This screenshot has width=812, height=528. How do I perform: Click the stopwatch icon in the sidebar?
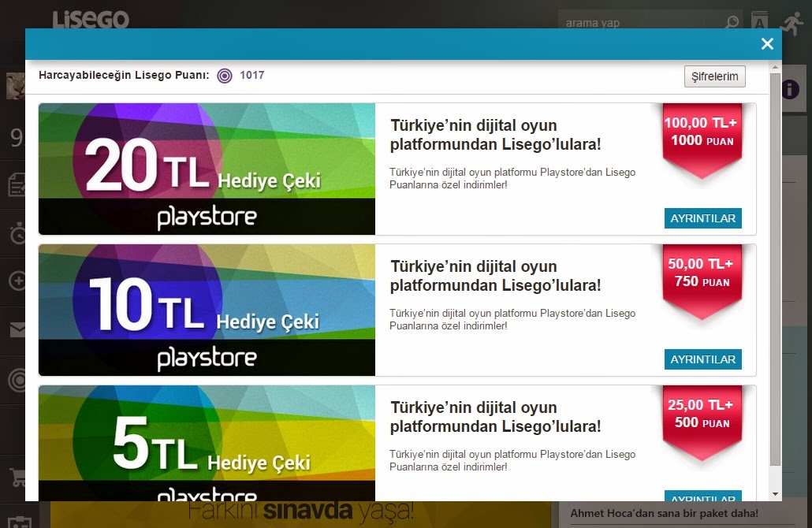[17, 233]
